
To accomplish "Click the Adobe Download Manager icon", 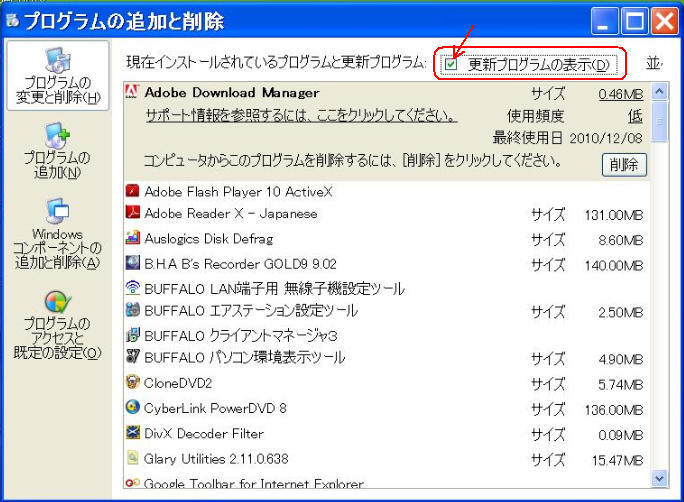I will pyautogui.click(x=131, y=92).
